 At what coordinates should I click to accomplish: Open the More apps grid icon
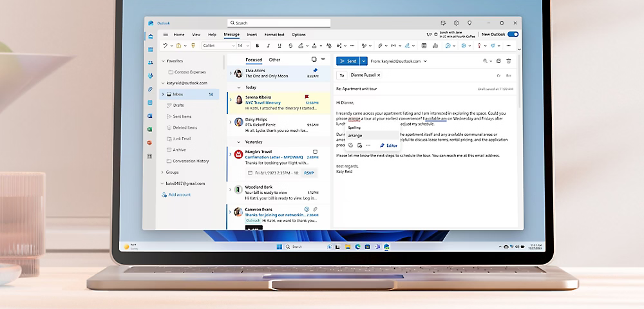point(150,156)
